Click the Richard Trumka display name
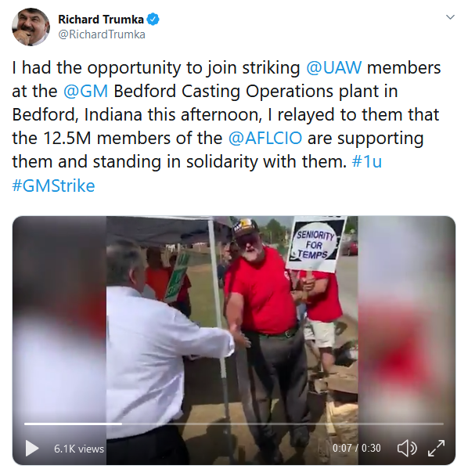Viewport: 468px width, 476px height. point(101,20)
